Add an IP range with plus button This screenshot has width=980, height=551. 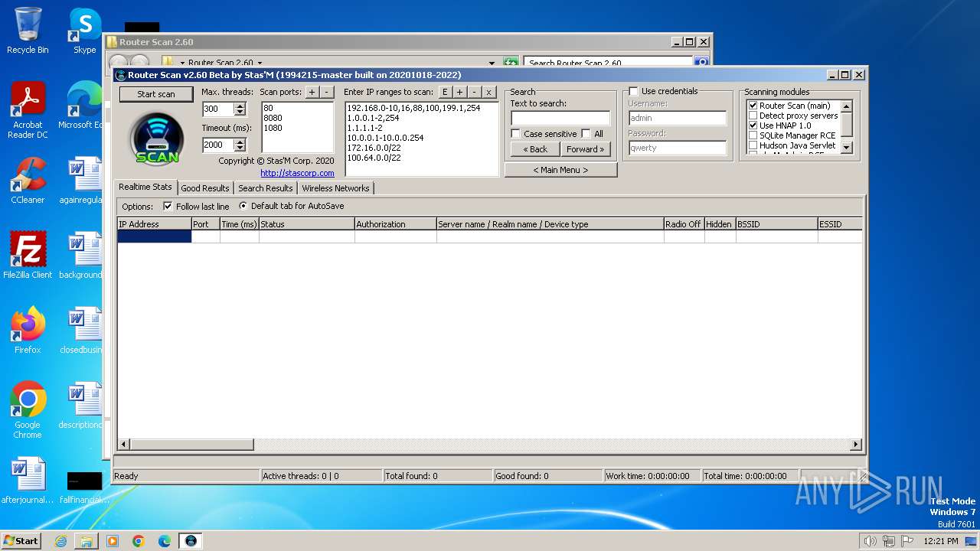coord(459,92)
